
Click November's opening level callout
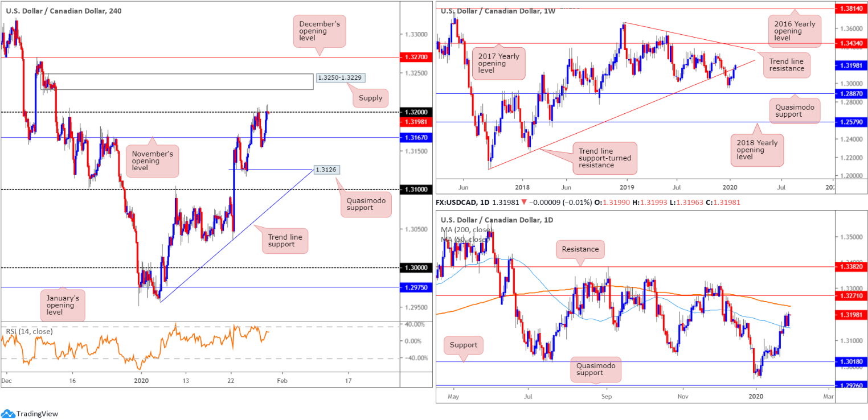point(153,161)
